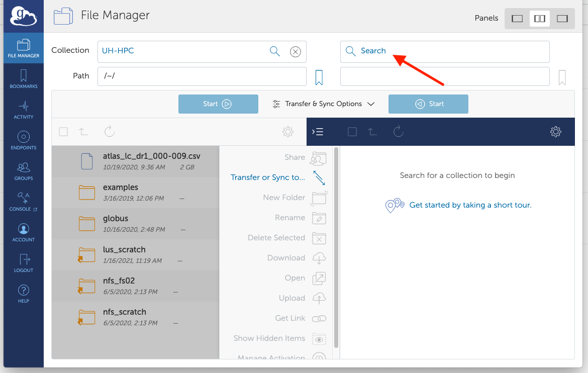588x373 pixels.
Task: Check select-all box in right panel
Action: [352, 132]
